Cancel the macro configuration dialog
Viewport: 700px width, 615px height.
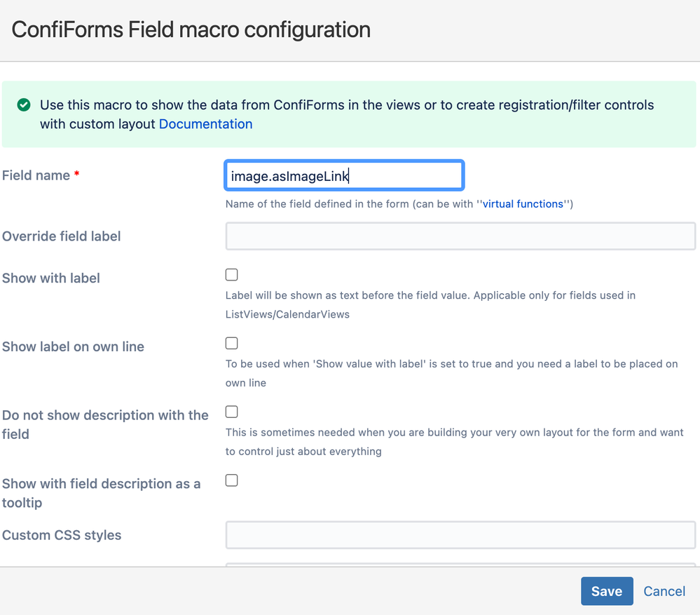point(664,591)
